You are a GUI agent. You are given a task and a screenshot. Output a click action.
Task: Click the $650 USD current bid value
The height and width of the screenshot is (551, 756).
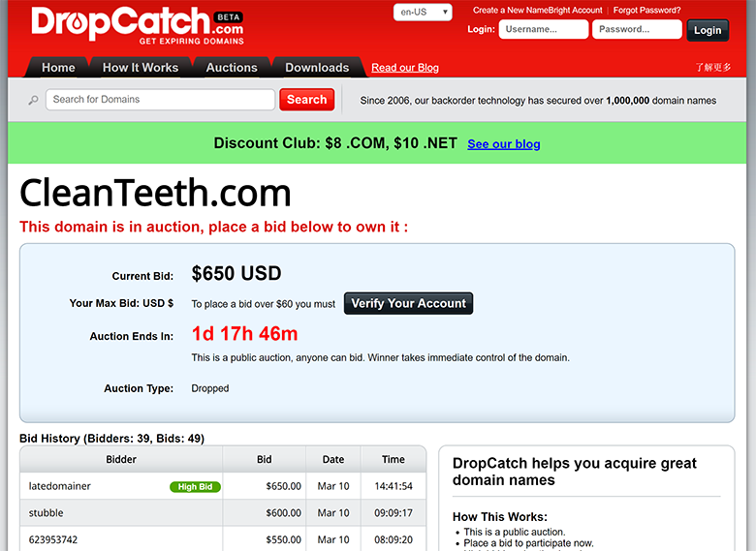pos(236,274)
